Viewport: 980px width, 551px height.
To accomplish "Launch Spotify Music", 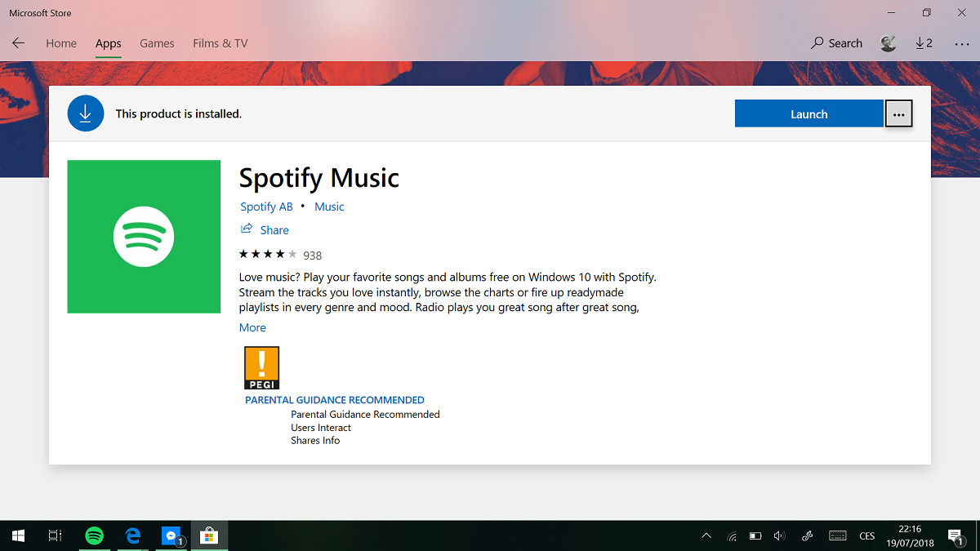I will [x=808, y=113].
